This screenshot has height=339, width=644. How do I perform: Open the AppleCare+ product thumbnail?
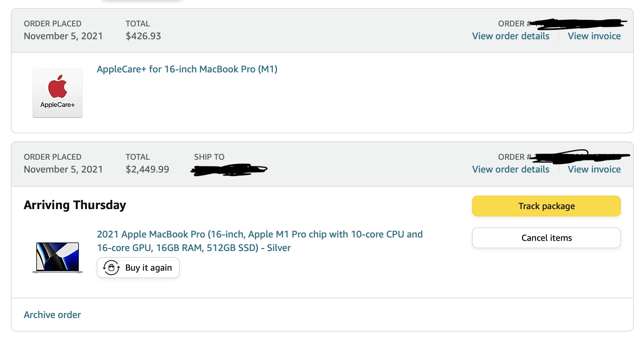point(58,93)
